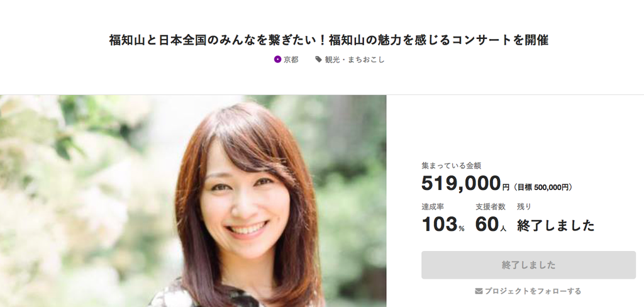Click the 達成率 label

[433, 207]
